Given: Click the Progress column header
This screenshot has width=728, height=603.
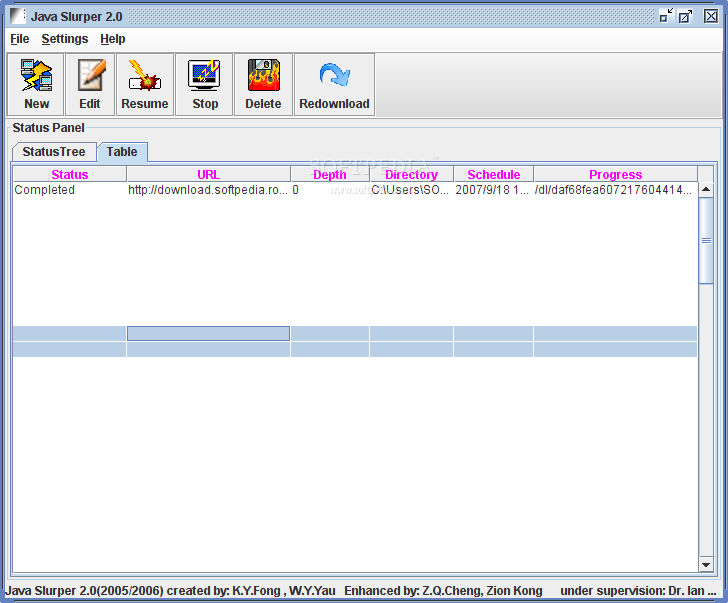Looking at the screenshot, I should [616, 175].
